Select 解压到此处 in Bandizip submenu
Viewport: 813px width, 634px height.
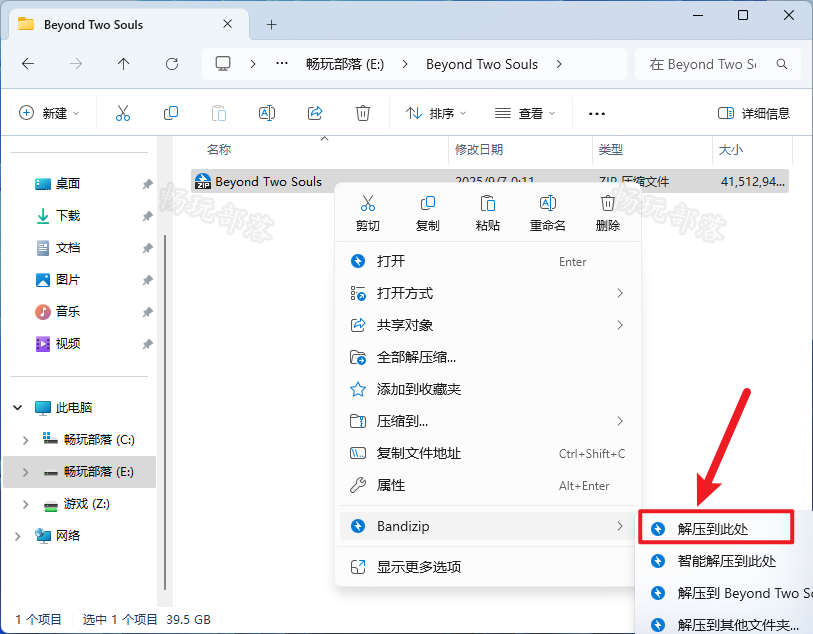716,529
